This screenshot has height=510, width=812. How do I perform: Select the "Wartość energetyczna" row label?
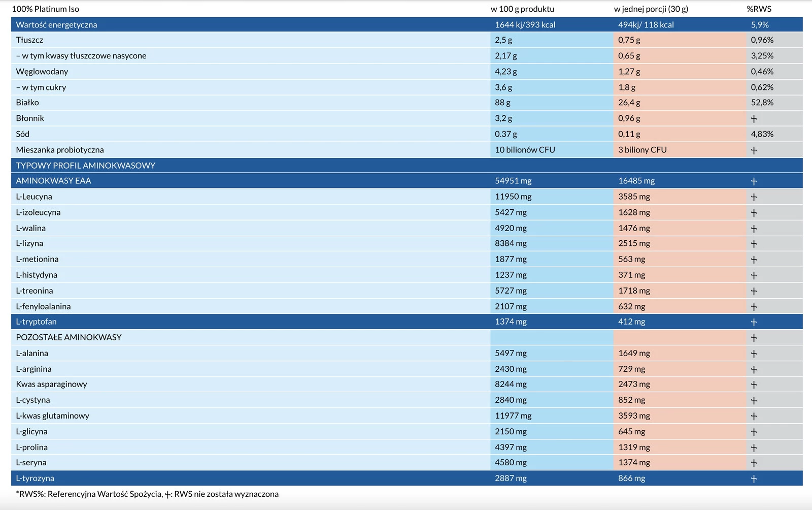pos(56,25)
